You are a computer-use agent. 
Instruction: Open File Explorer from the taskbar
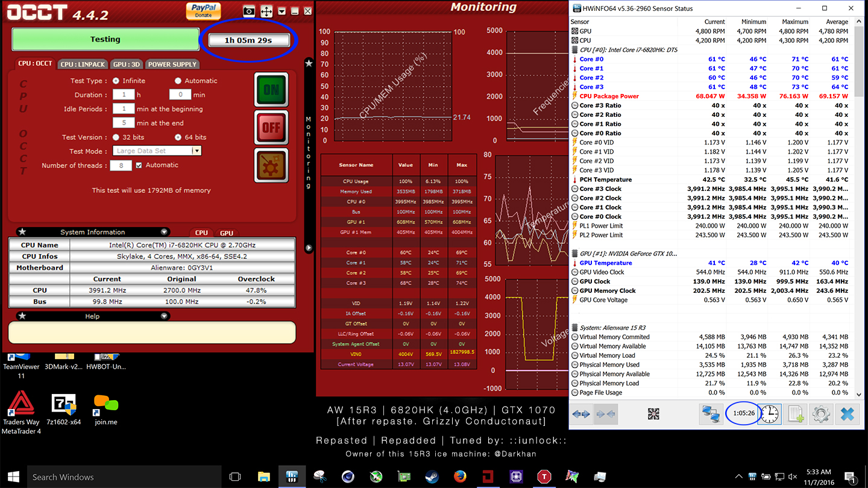click(264, 477)
